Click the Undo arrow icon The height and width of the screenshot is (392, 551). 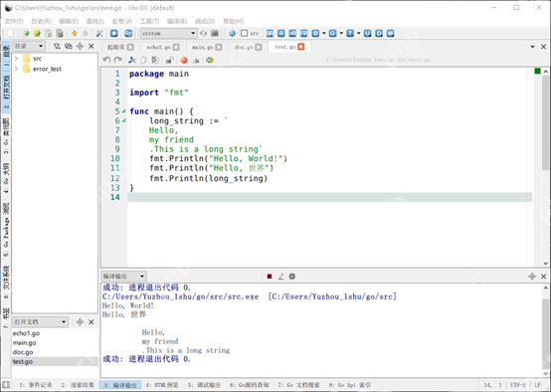(x=106, y=60)
